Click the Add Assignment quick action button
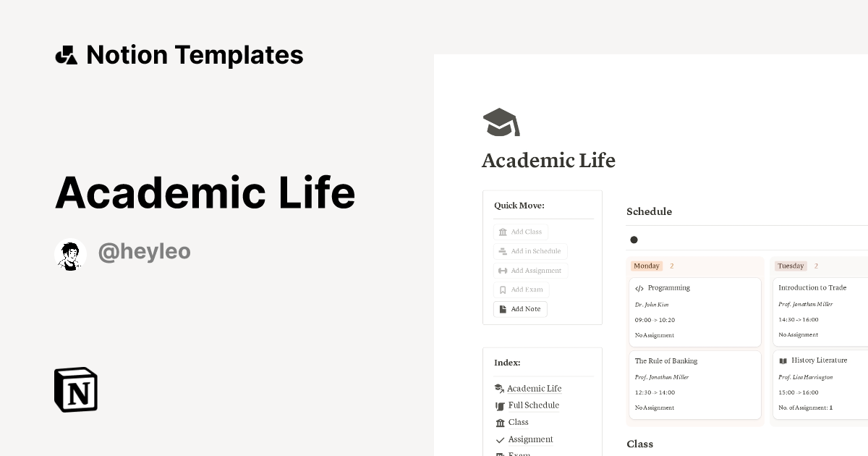Image resolution: width=868 pixels, height=456 pixels. [530, 270]
